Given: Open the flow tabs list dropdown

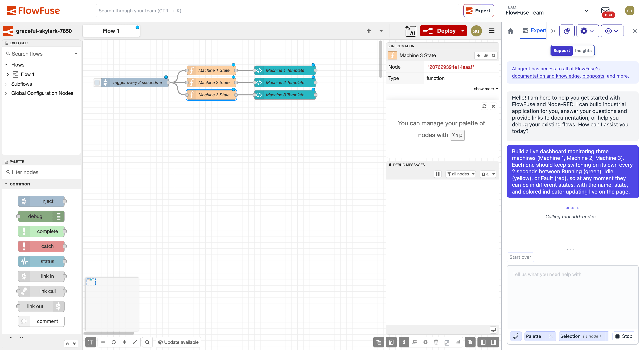Looking at the screenshot, I should click(381, 31).
